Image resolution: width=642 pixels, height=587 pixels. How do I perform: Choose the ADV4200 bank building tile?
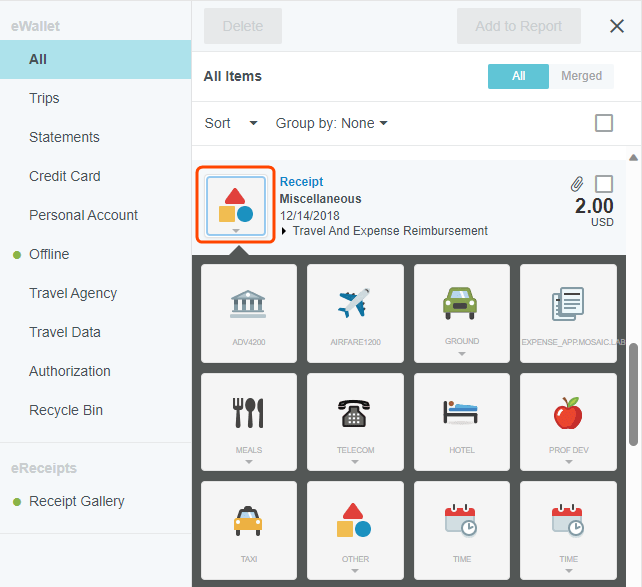click(248, 311)
